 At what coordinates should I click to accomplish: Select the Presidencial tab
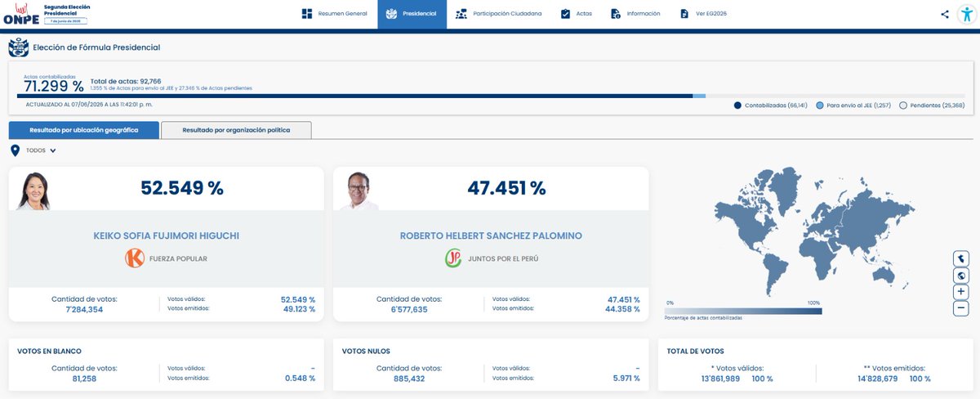tap(412, 14)
